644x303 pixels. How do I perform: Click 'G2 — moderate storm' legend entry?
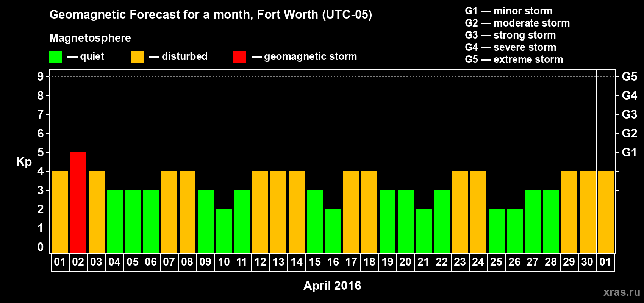click(517, 23)
